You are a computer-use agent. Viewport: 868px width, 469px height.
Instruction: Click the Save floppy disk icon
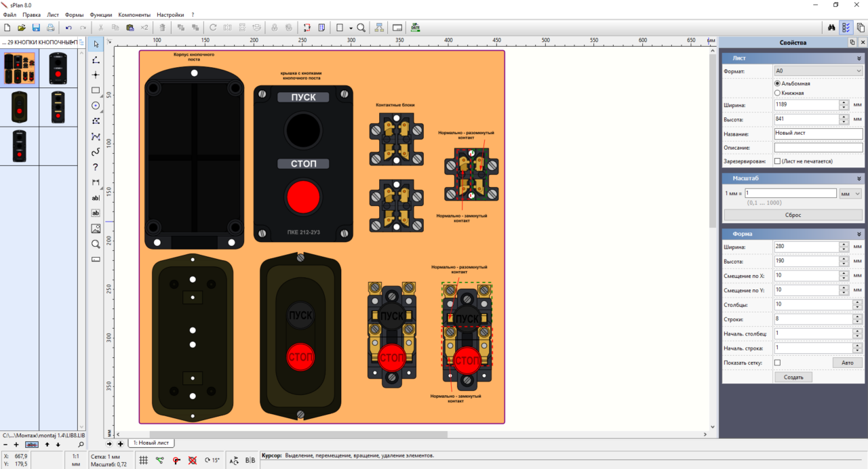tap(36, 28)
